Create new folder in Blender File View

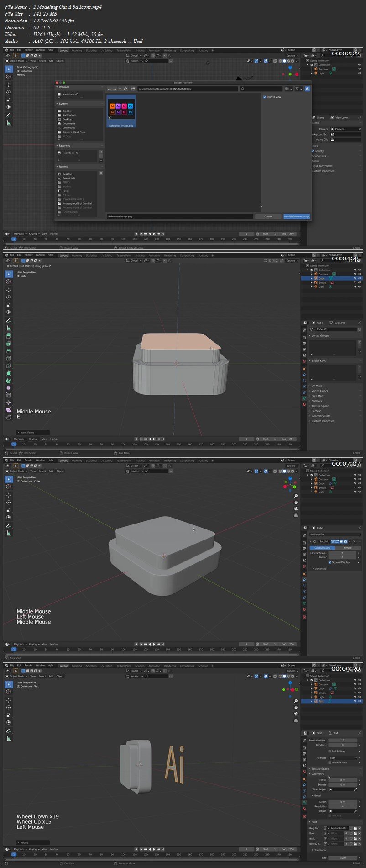point(133,89)
